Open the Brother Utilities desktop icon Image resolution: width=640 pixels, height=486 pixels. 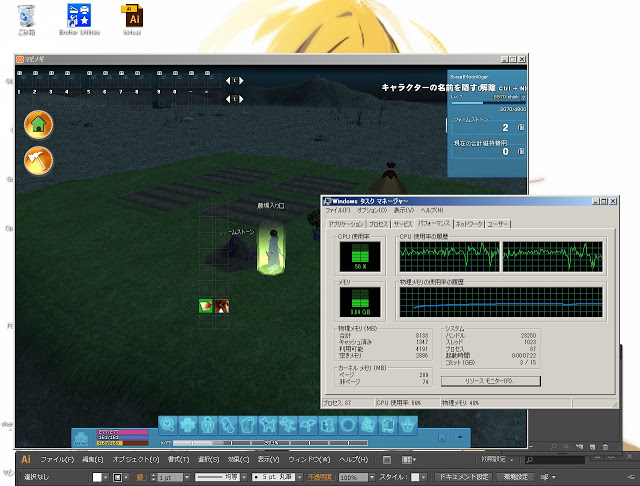pos(79,19)
